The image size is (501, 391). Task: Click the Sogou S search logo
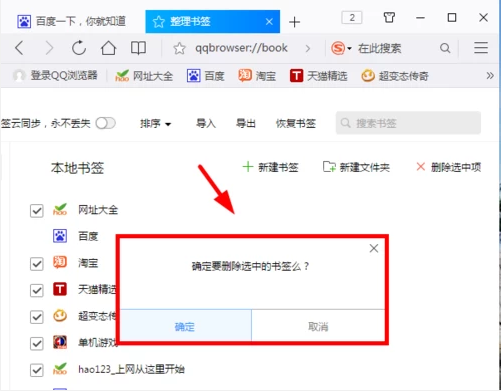point(338,48)
